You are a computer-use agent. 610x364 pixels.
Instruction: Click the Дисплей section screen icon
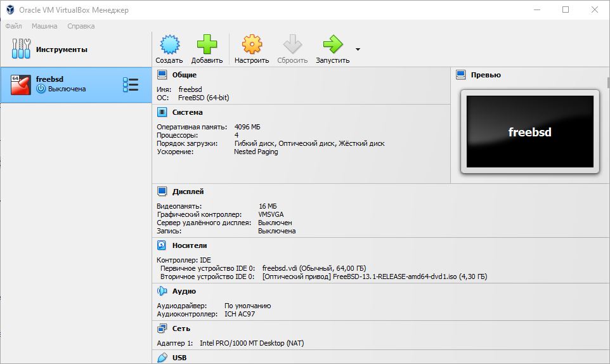point(162,192)
